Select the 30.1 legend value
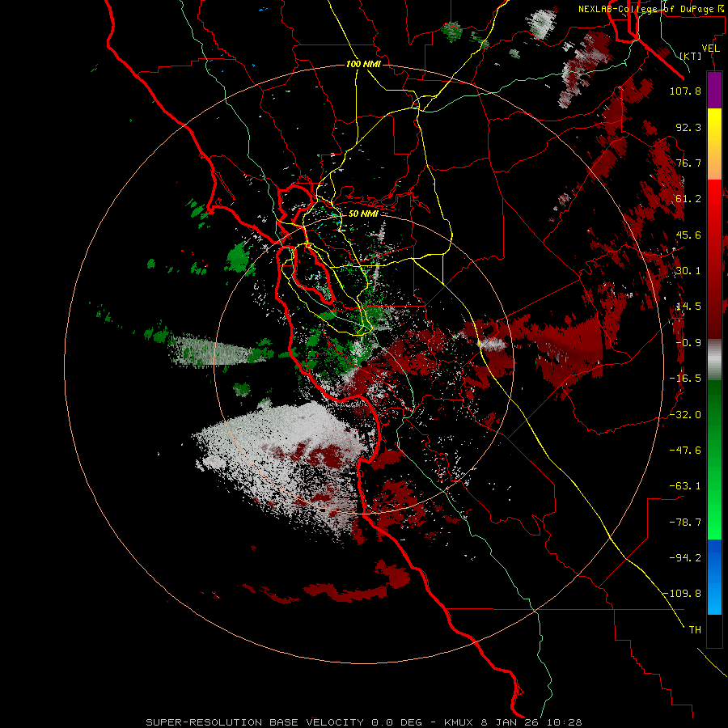Screen dimensions: 728x728 pyautogui.click(x=688, y=271)
